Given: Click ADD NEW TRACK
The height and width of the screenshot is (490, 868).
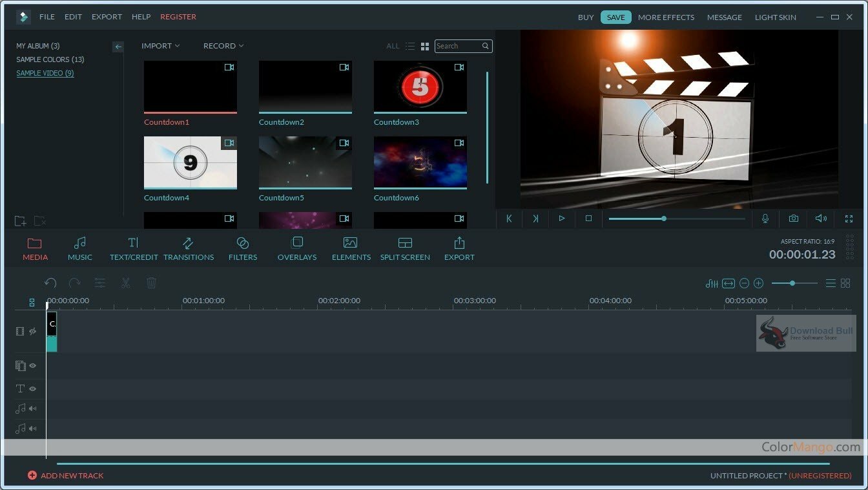Looking at the screenshot, I should pos(65,476).
